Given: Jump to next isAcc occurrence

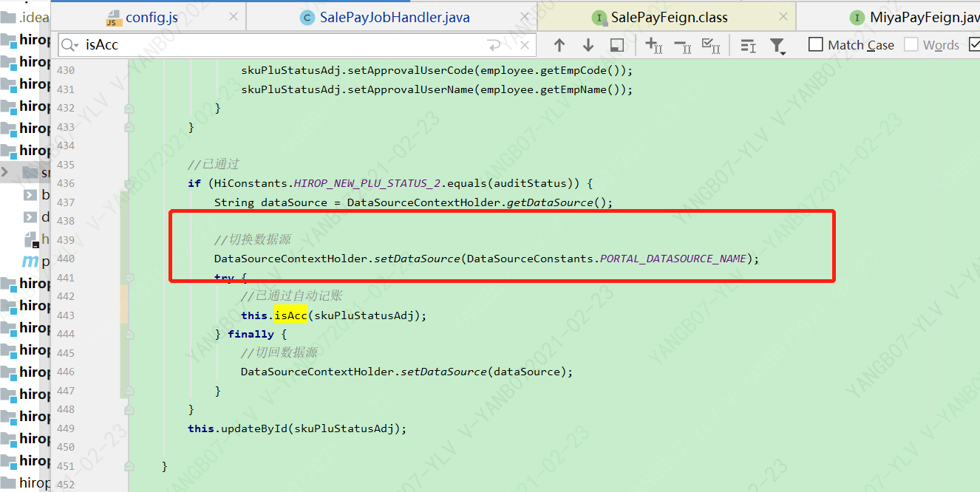Looking at the screenshot, I should [588, 45].
